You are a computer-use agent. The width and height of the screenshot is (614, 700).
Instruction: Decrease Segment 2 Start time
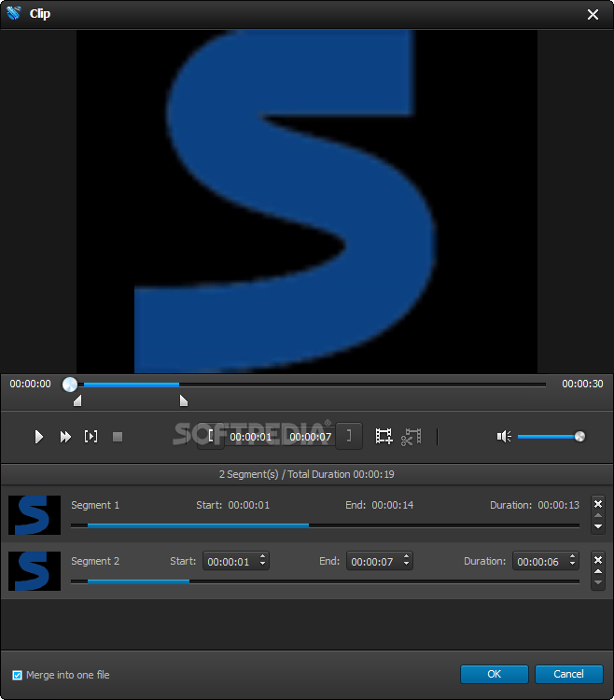pyautogui.click(x=262, y=566)
